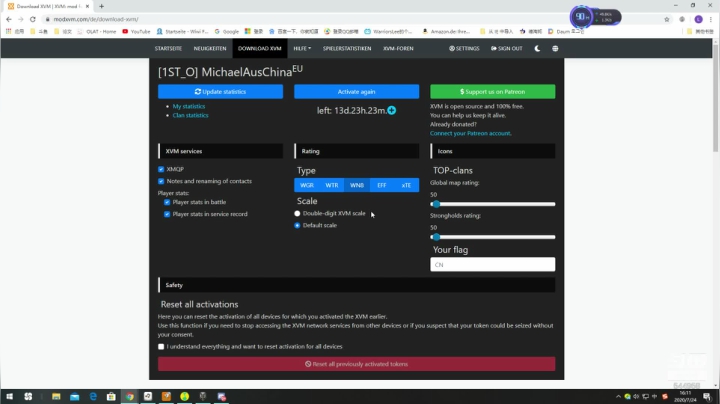Screen dimensions: 720x404
Task: Select WTR rating type
Action: click(332, 185)
